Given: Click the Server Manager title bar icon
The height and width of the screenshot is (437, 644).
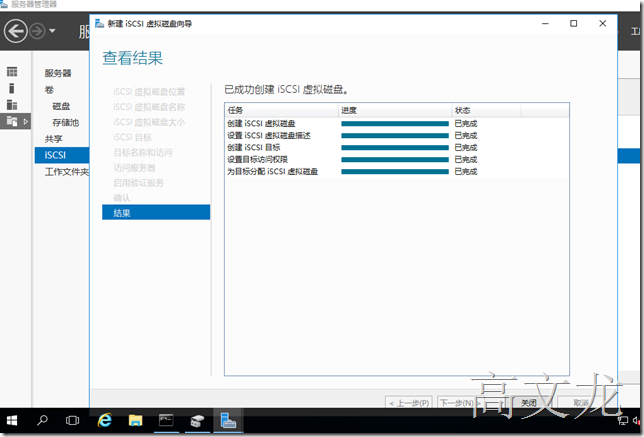Looking at the screenshot, I should point(4,4).
